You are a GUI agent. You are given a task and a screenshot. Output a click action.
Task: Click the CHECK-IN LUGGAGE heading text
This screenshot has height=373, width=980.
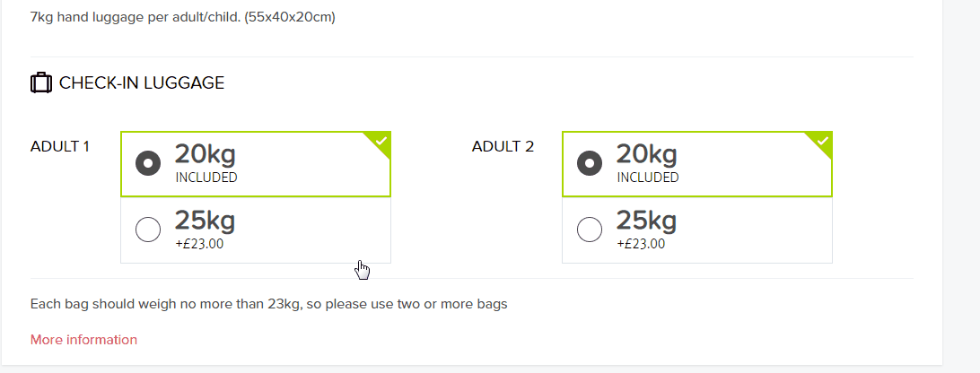(x=142, y=83)
